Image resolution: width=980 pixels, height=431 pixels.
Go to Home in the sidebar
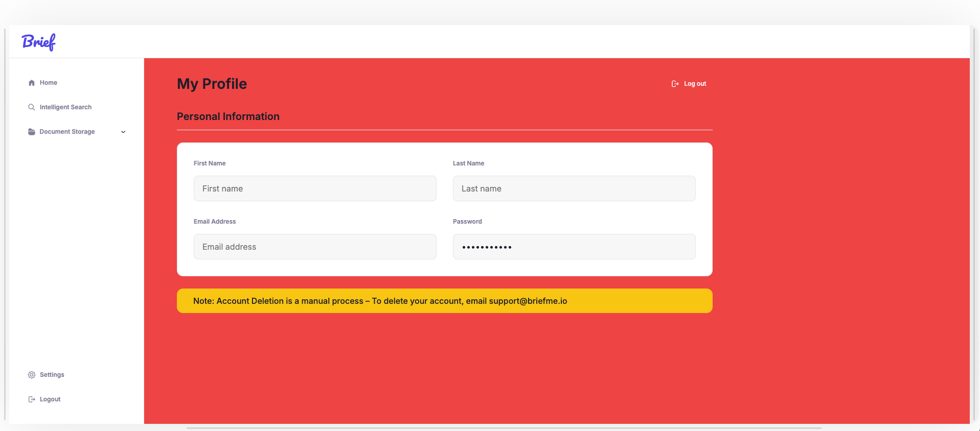(x=49, y=83)
